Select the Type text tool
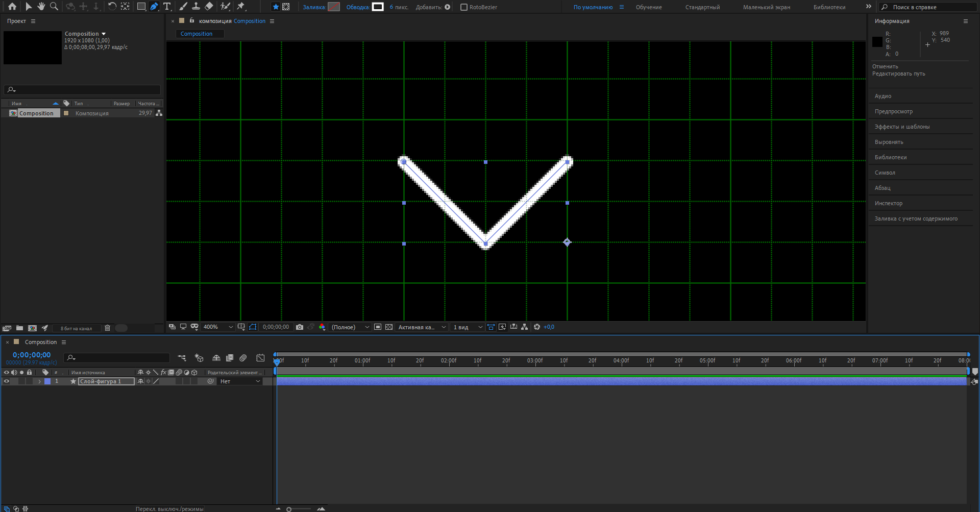 point(167,7)
